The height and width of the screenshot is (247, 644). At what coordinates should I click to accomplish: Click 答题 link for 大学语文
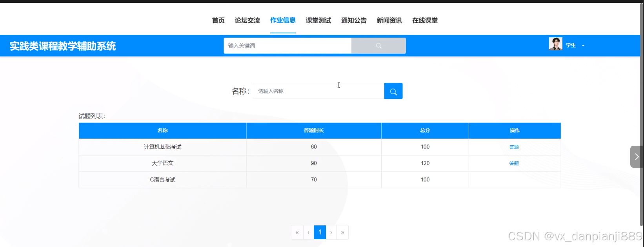[x=514, y=163]
